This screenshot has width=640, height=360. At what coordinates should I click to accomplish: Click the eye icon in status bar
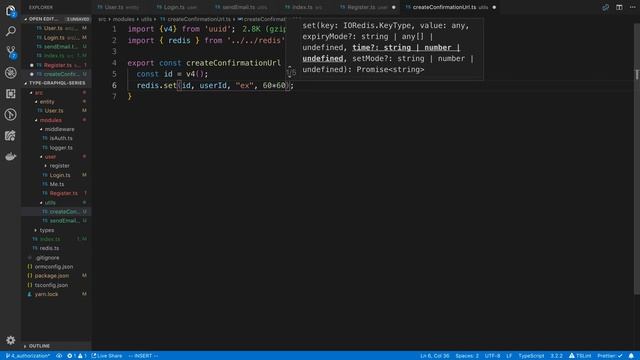[x=59, y=356]
